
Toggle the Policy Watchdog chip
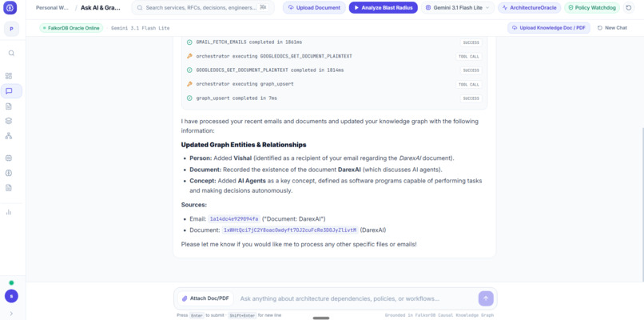click(592, 7)
